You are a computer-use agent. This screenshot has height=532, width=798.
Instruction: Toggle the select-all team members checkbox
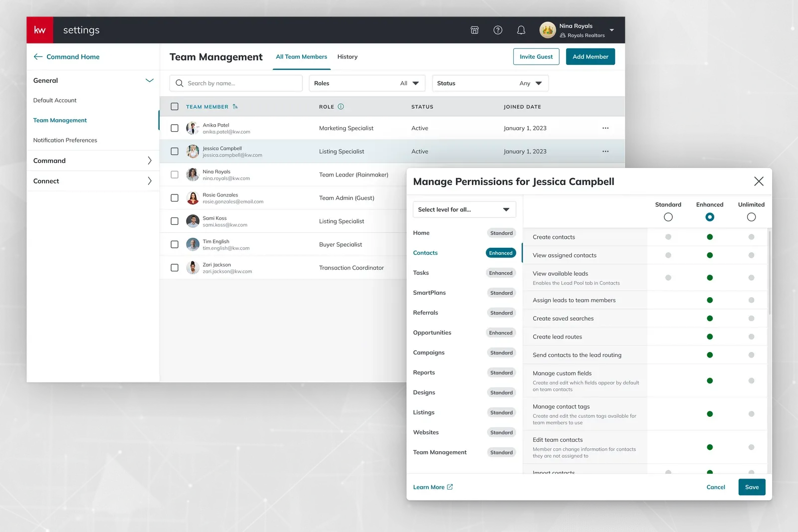tap(175, 107)
